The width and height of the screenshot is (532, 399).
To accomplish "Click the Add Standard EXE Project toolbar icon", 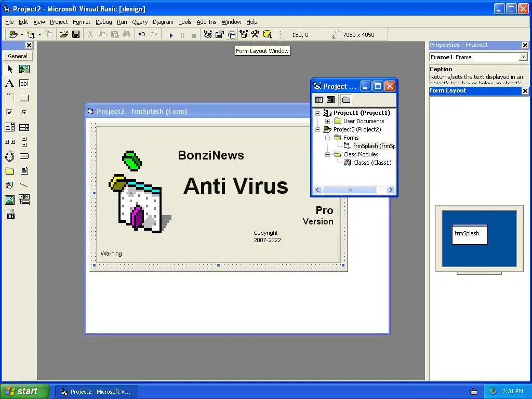I will click(13, 34).
